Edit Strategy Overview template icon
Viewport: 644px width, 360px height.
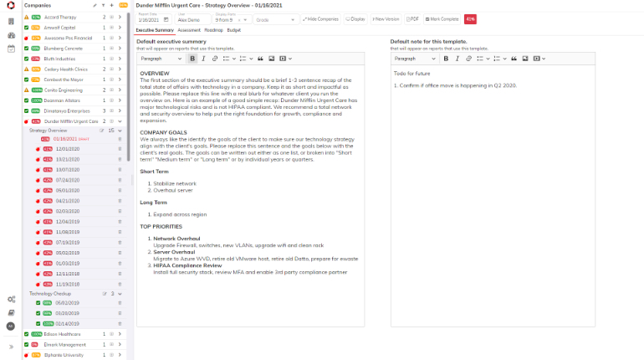tap(101, 131)
